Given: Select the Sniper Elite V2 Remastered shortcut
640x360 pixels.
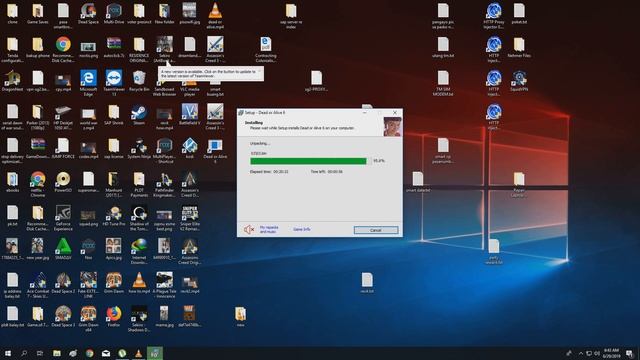Looking at the screenshot, I should click(190, 218).
